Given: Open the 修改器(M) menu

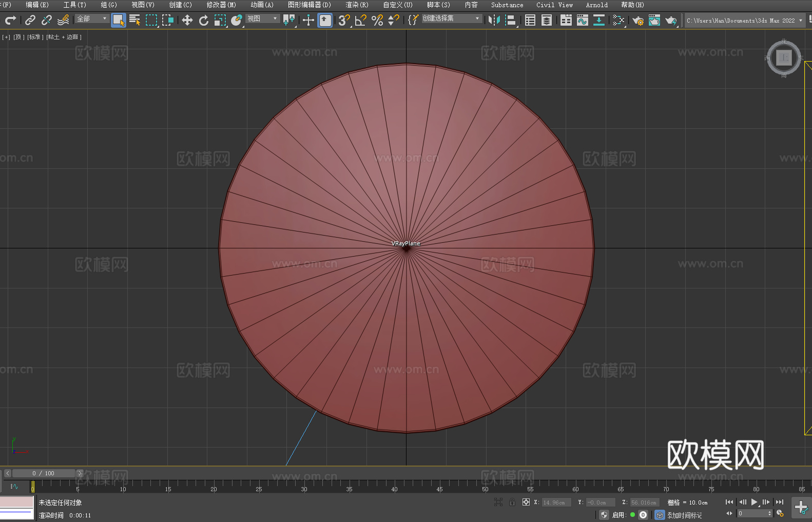Looking at the screenshot, I should tap(221, 5).
